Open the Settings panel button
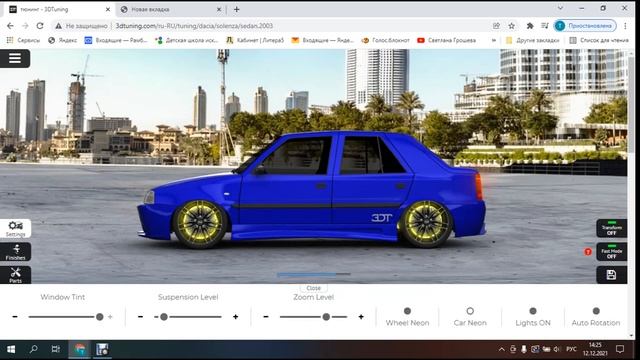The height and width of the screenshot is (360, 640). point(16,229)
